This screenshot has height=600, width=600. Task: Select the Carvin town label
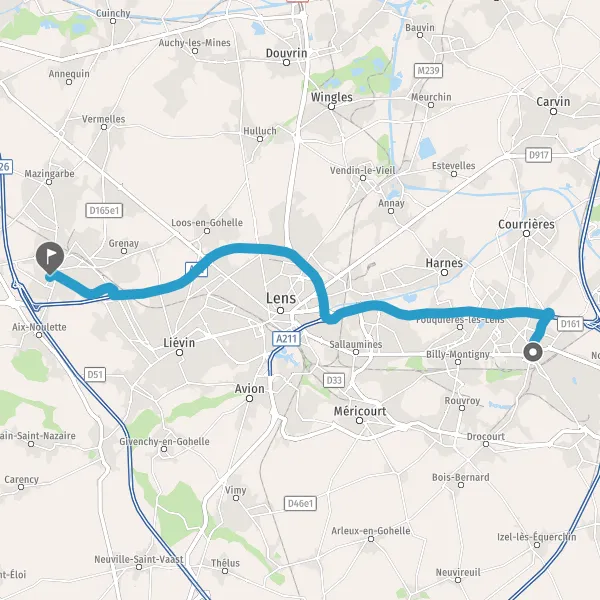[x=553, y=102]
